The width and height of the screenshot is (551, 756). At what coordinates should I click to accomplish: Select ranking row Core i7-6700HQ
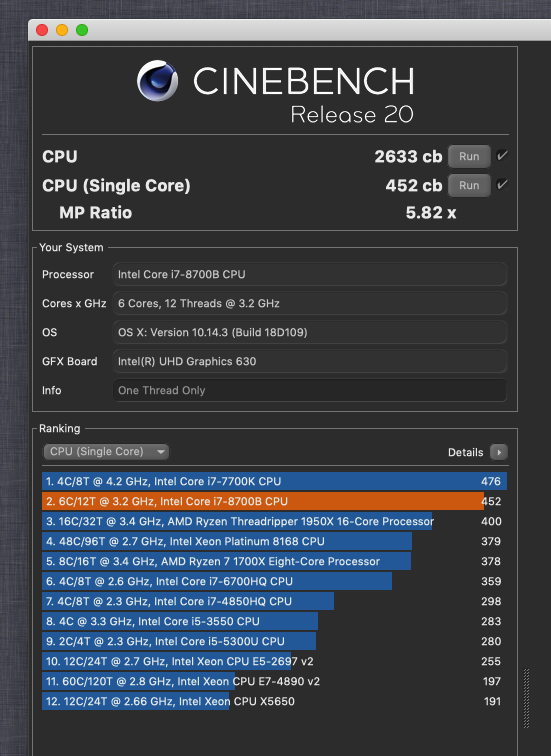[274, 581]
